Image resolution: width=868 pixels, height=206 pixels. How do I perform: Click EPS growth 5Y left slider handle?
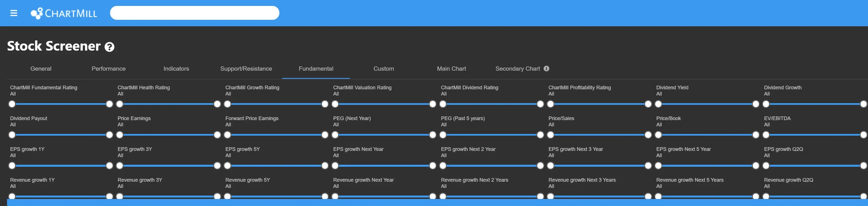click(x=227, y=166)
